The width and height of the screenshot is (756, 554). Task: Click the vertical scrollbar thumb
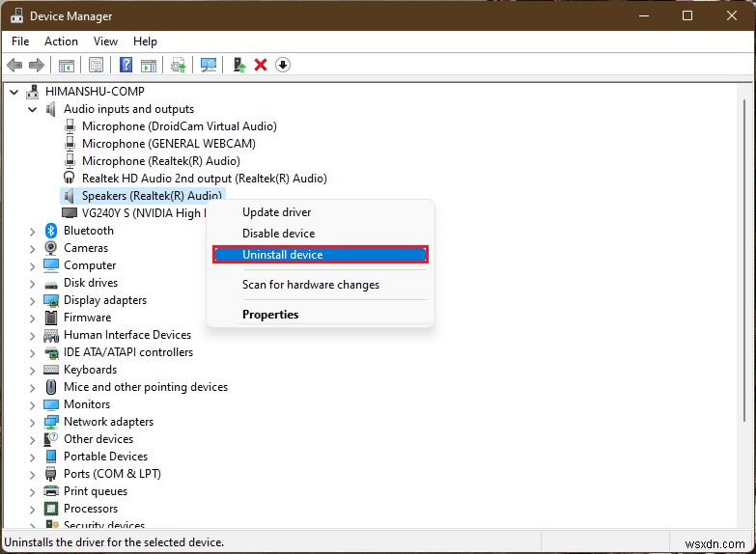(745, 261)
